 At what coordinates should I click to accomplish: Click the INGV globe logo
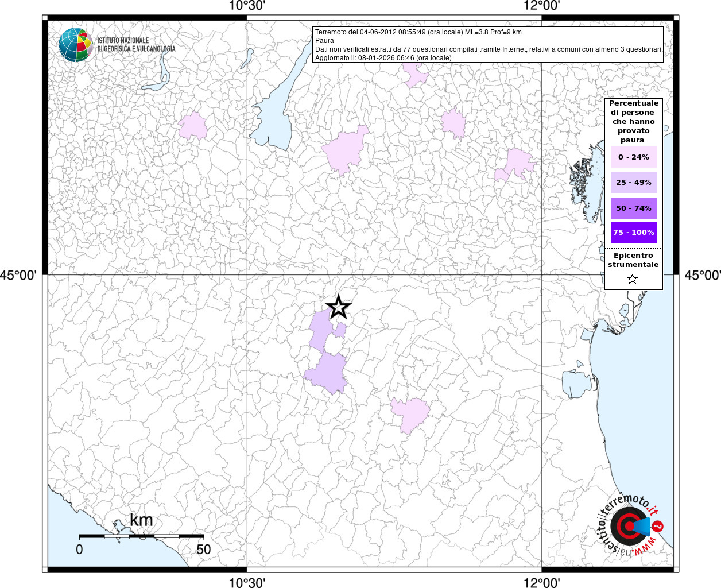(76, 45)
